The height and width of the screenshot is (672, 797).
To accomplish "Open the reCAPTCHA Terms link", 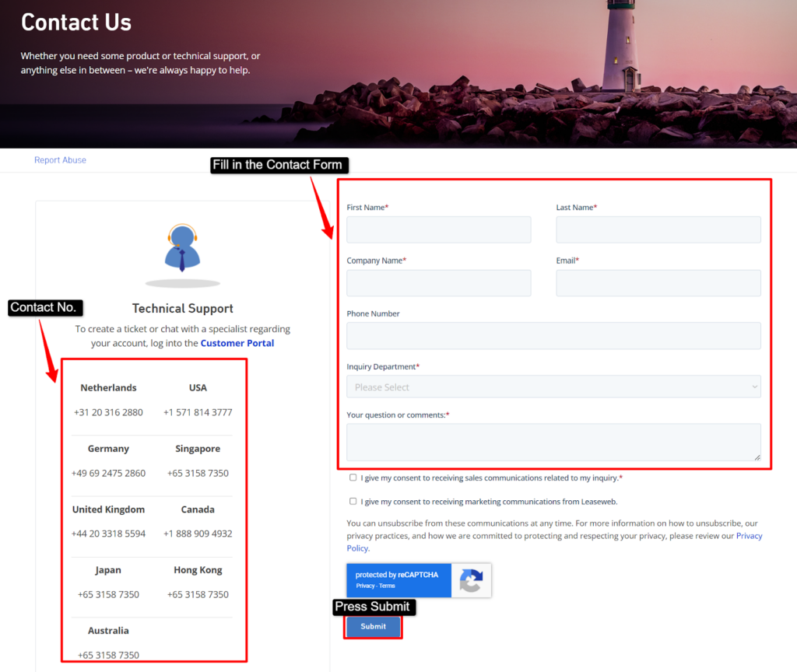I will coord(387,586).
